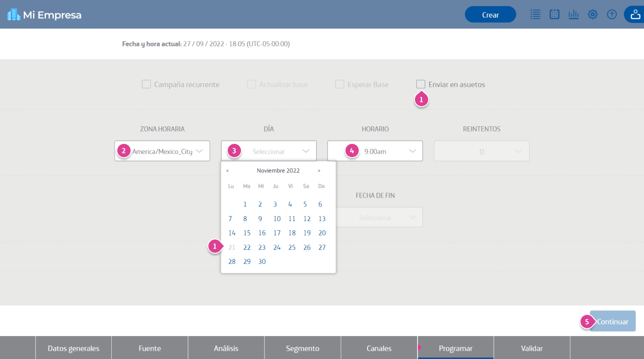This screenshot has height=359, width=644.
Task: Open the Zona Horaria America/Mexico_City dropdown
Action: tap(162, 151)
